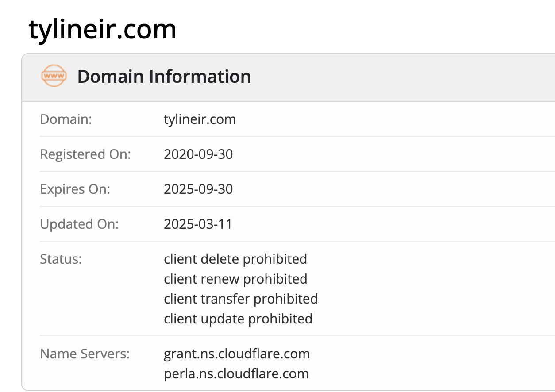Click the client update prohibited status
This screenshot has height=392, width=555.
(238, 319)
